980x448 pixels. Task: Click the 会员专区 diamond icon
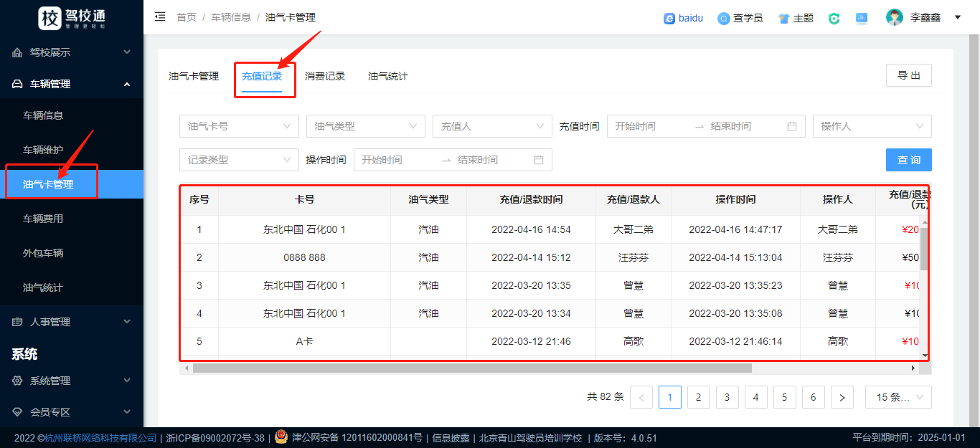point(17,412)
